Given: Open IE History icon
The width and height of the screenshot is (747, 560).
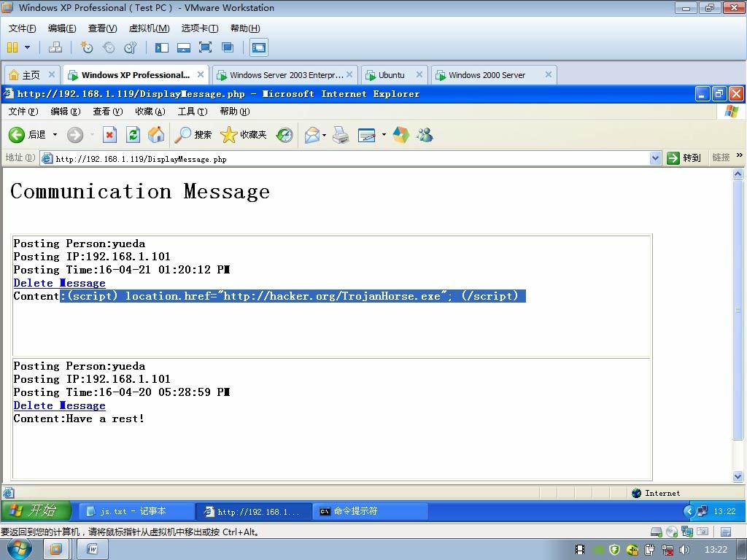Looking at the screenshot, I should (x=285, y=135).
